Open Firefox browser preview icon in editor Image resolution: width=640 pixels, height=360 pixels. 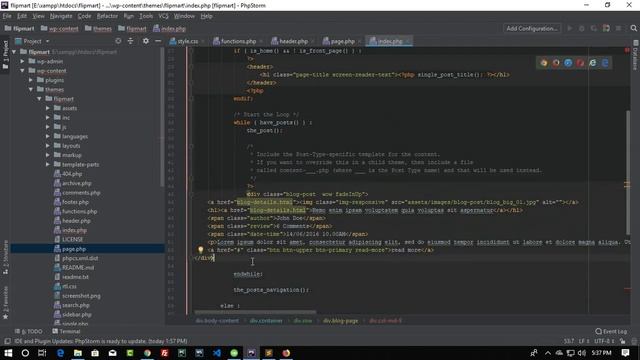556,63
